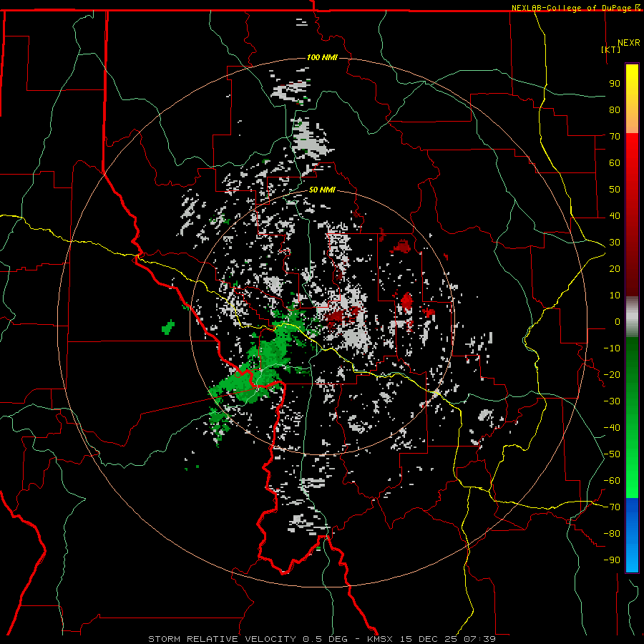Click the -60 value on velocity scale
The height and width of the screenshot is (644, 644).
point(612,481)
